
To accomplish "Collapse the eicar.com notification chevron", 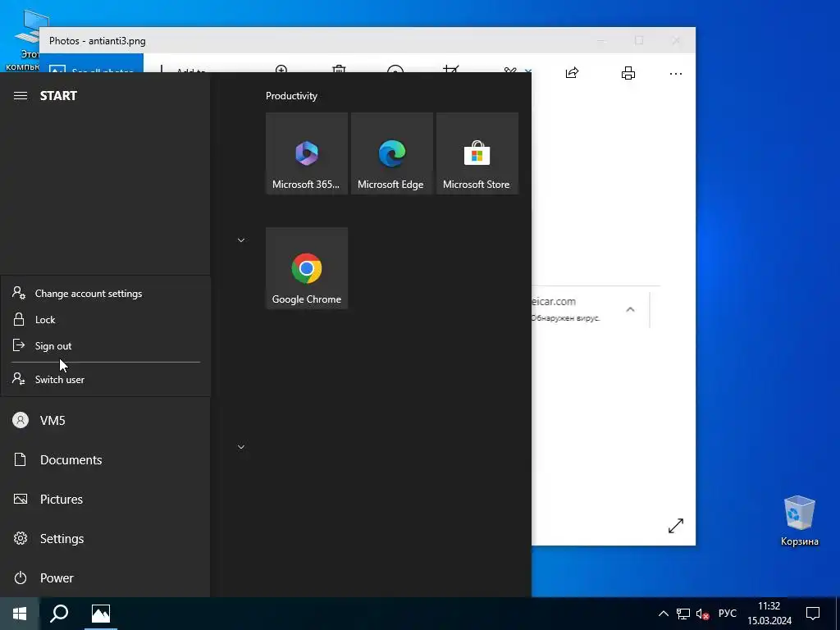I will click(x=631, y=309).
